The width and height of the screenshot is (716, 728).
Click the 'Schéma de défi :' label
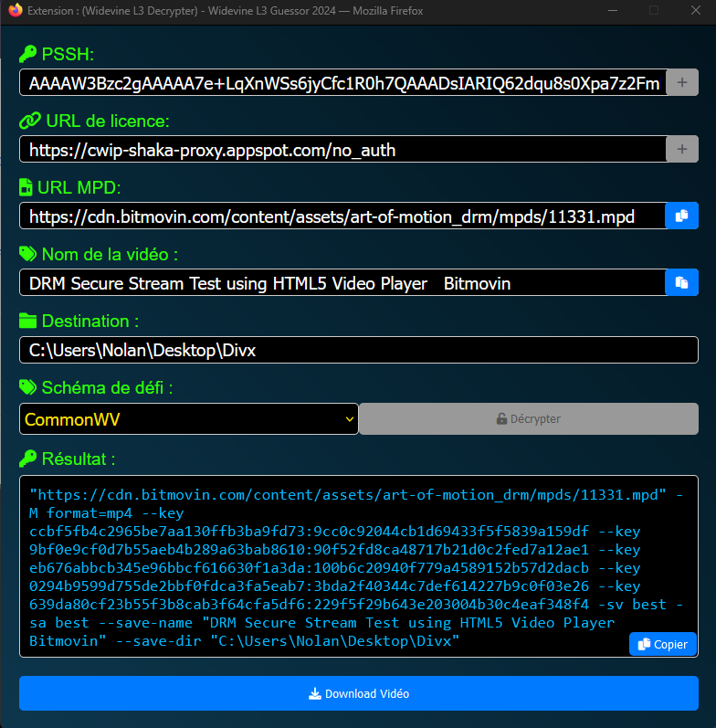107,387
